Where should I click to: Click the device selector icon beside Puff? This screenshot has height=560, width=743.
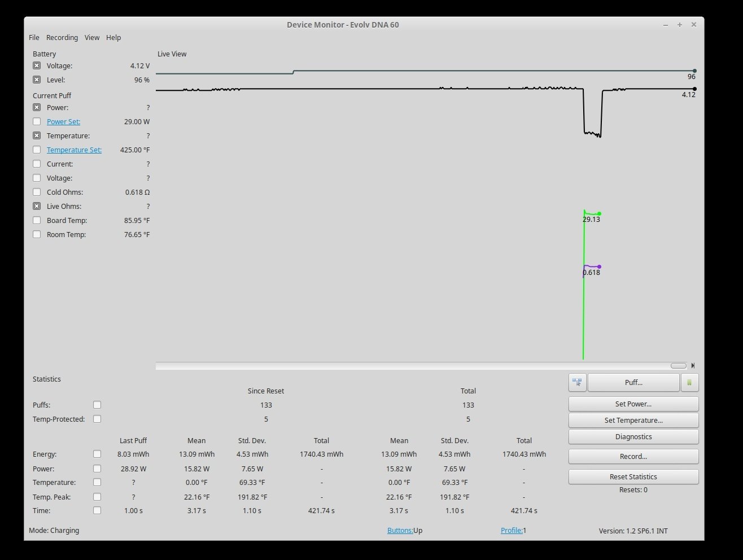click(x=577, y=382)
